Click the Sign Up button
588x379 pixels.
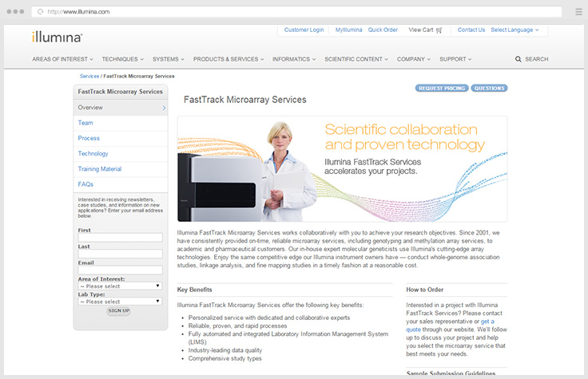(119, 311)
